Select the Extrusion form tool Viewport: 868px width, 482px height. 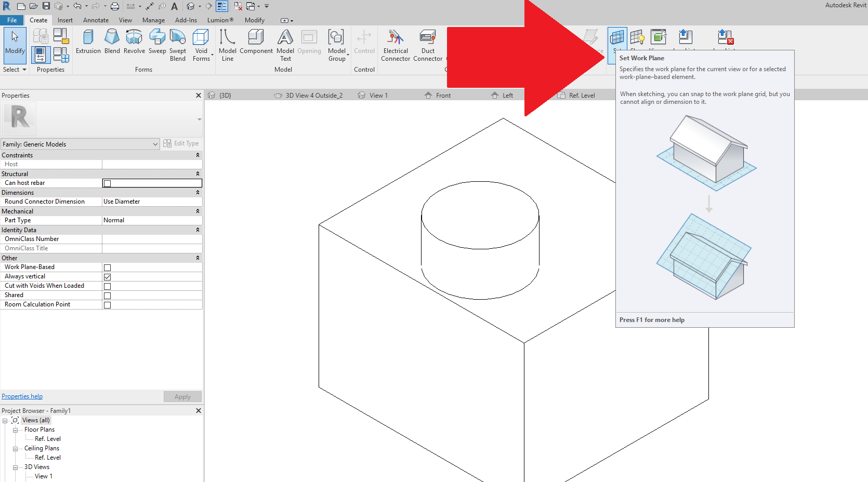88,42
